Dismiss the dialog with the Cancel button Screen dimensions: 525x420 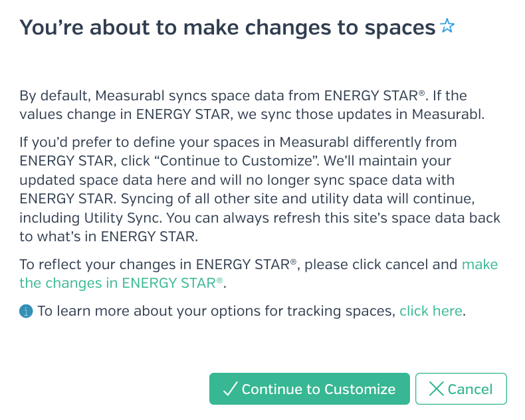point(461,389)
